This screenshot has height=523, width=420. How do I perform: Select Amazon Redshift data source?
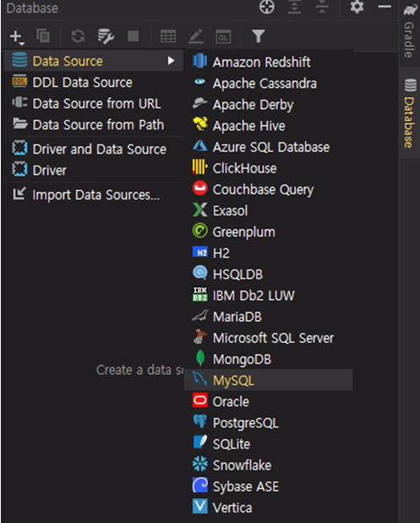tap(269, 62)
